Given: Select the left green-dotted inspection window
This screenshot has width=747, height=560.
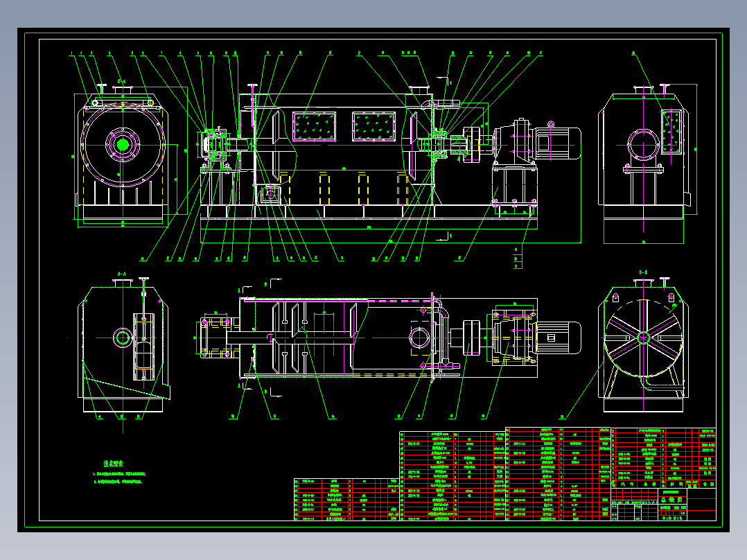Looking at the screenshot, I should 315,126.
